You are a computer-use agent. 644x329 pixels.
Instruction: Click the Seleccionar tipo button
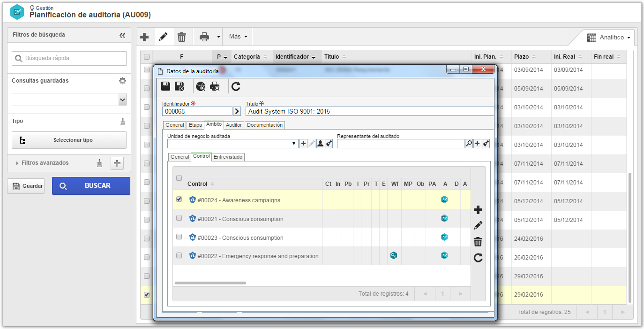click(69, 140)
